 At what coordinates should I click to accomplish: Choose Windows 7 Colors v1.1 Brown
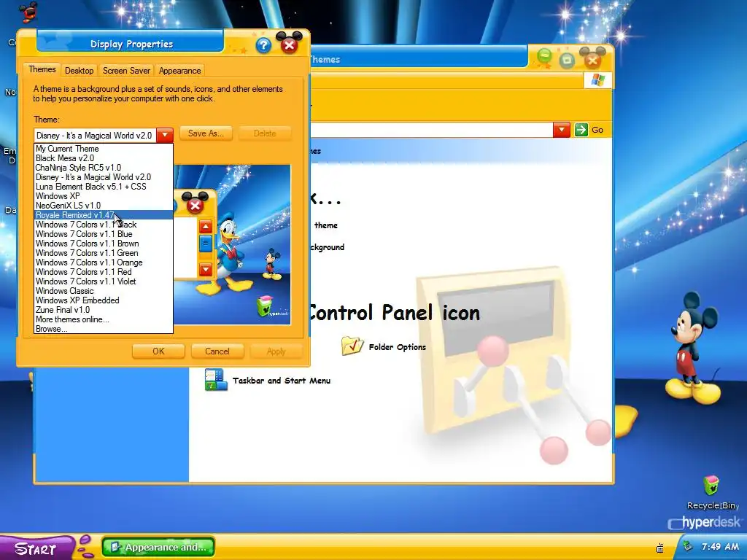tap(104, 244)
